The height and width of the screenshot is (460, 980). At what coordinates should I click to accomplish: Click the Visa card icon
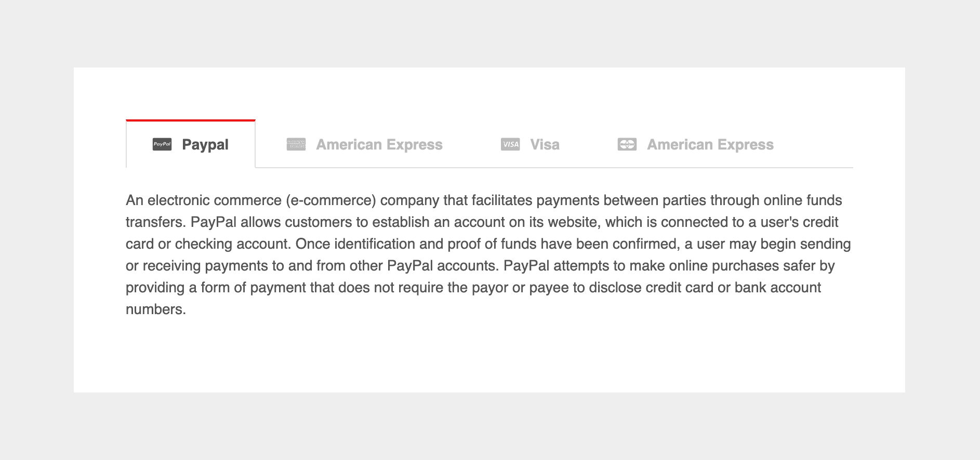point(510,144)
